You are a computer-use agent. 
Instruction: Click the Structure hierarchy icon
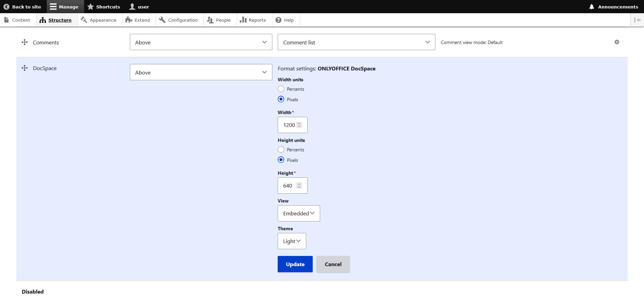coord(43,20)
